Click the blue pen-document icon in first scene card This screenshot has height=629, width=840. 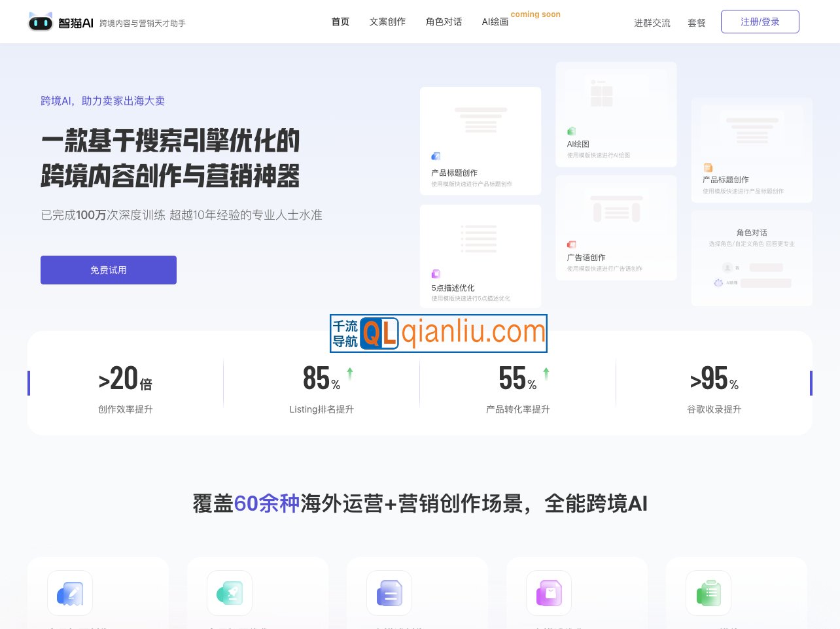click(70, 593)
